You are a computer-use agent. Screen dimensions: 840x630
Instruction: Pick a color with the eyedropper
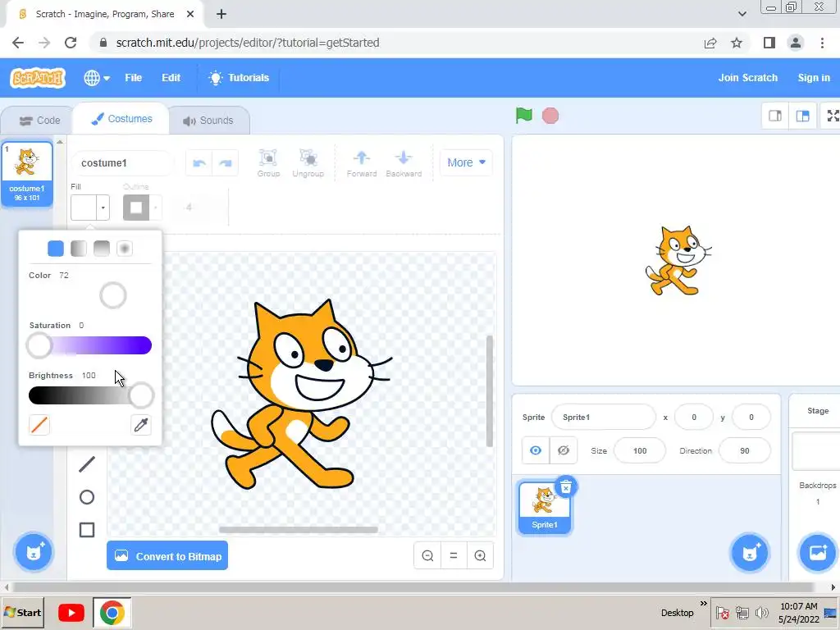[x=141, y=426]
